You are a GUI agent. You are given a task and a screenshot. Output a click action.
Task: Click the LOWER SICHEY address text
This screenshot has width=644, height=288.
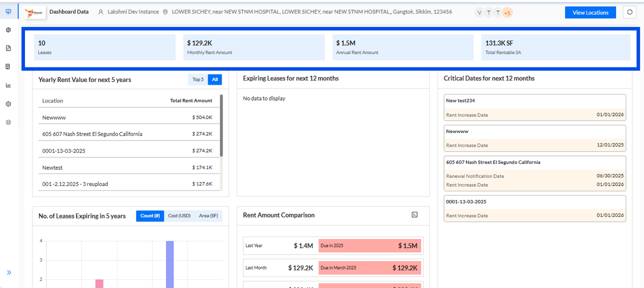click(x=311, y=11)
